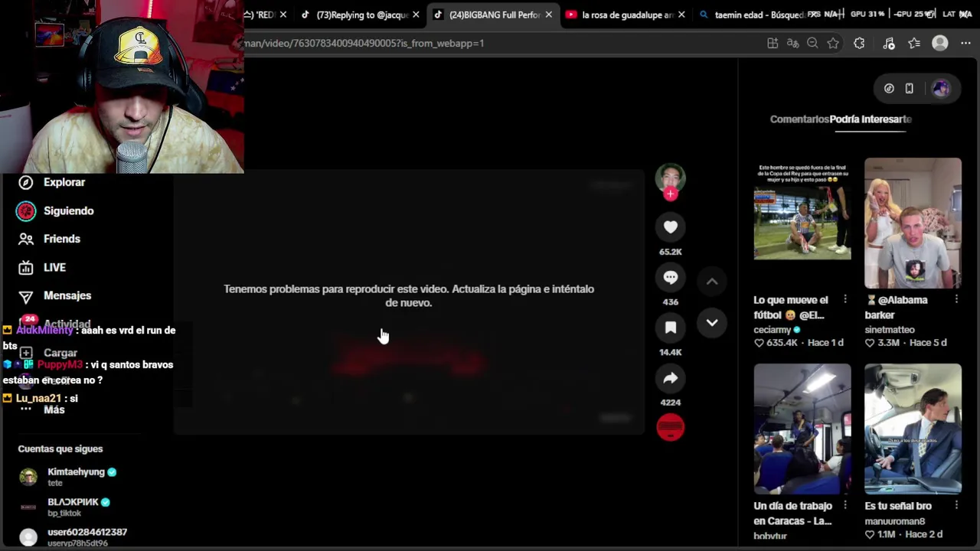Save video with the bookmark icon
The image size is (980, 551).
click(x=671, y=328)
